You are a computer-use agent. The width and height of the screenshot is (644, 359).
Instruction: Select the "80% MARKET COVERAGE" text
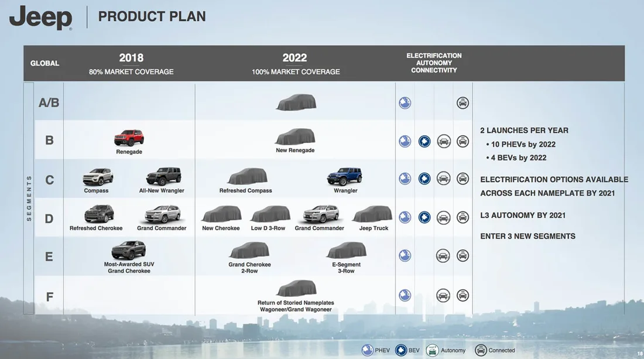[x=131, y=72]
